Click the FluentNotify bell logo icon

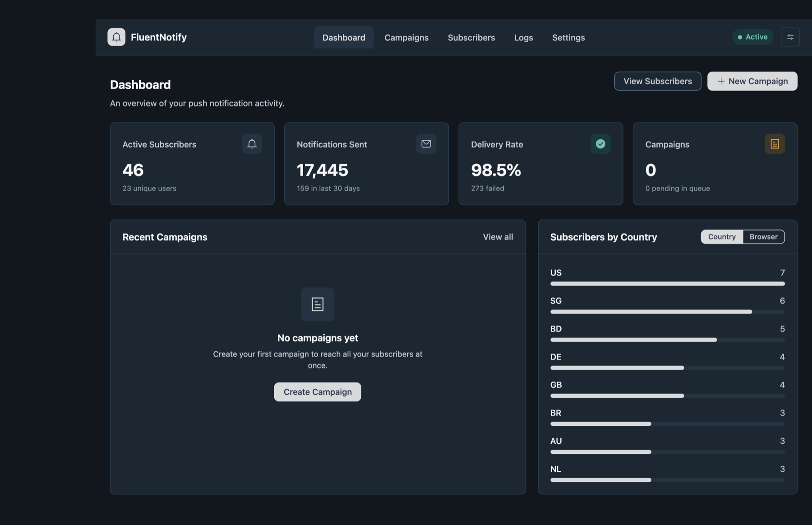[116, 37]
